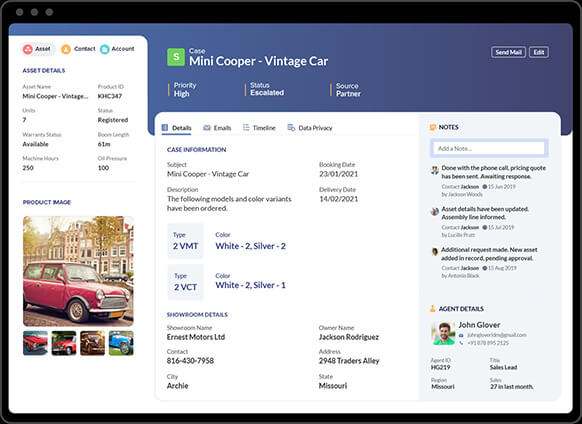Click asset status Registered
Screen dimensions: 582x424
(113, 120)
